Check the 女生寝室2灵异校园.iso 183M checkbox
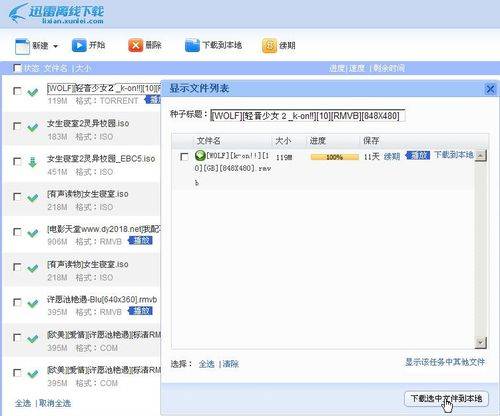 [x=17, y=126]
